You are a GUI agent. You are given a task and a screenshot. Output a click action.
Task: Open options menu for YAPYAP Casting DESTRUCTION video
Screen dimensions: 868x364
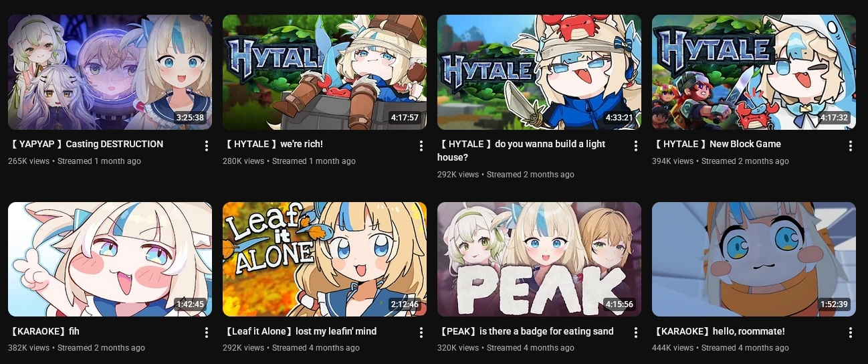coord(206,146)
